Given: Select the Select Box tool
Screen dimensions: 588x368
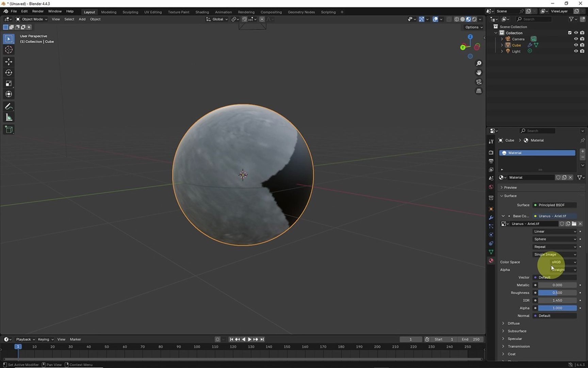Looking at the screenshot, I should (9, 39).
